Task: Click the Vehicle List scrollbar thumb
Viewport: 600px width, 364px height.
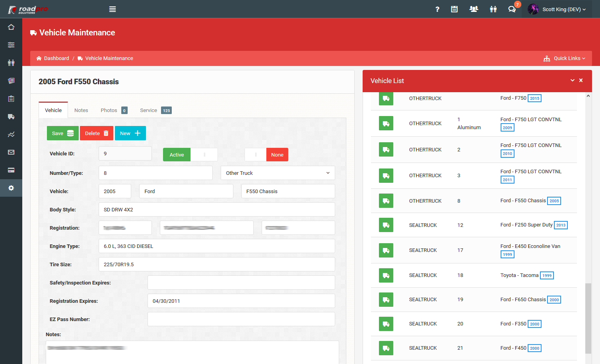Action: tap(588, 318)
